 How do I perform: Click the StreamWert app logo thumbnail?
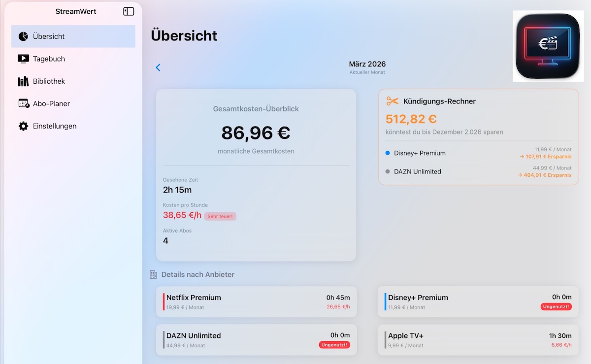[549, 46]
